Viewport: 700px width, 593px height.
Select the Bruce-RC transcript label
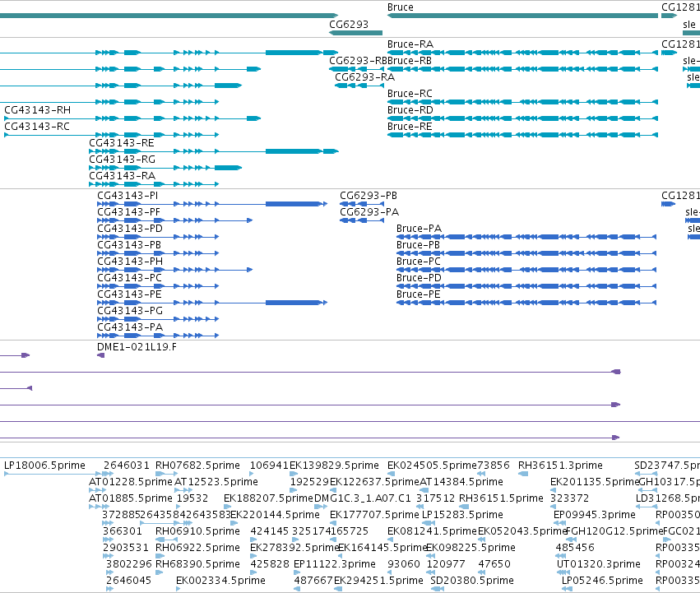pyautogui.click(x=410, y=95)
